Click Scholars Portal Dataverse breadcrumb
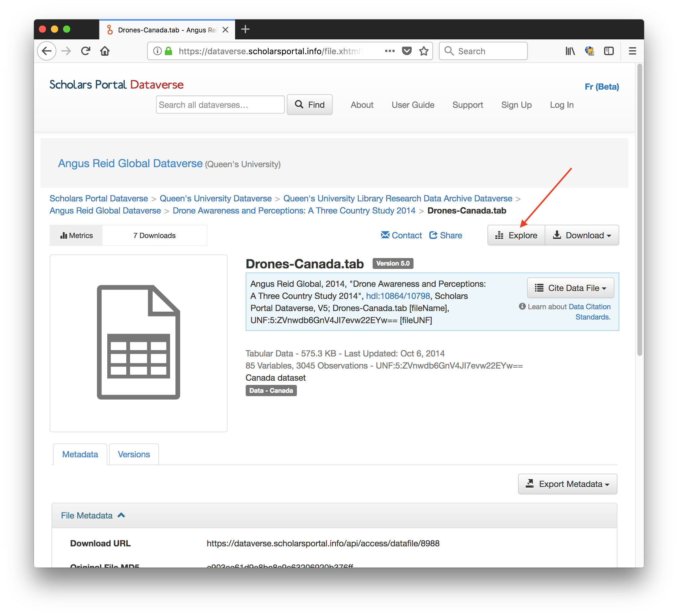The height and width of the screenshot is (616, 678). [98, 198]
